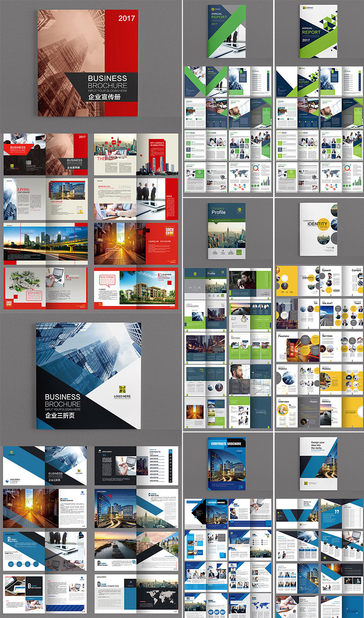Open the "Design your idea" brochure cover
The image size is (364, 618).
coord(318,463)
